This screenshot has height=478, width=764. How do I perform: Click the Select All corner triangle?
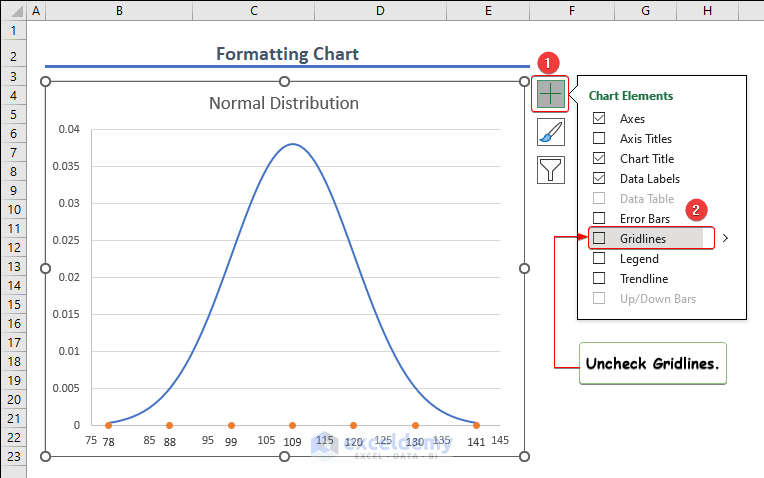pos(13,10)
